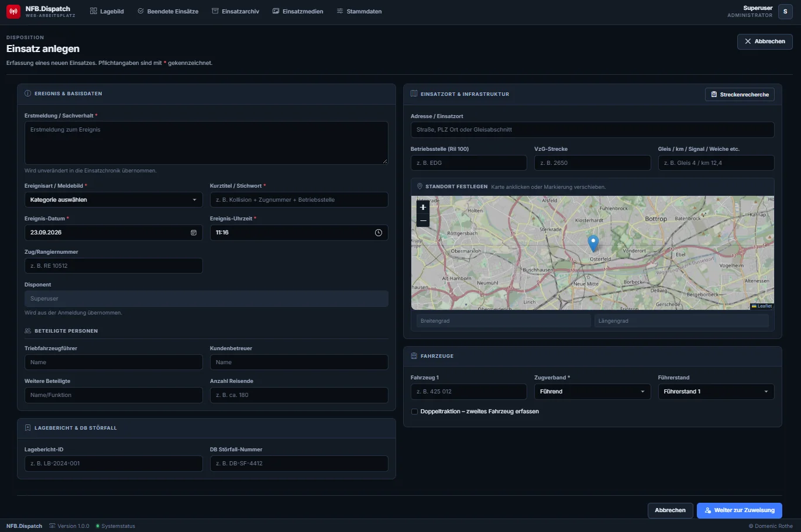Open the Zugverband dropdown

coord(592,392)
